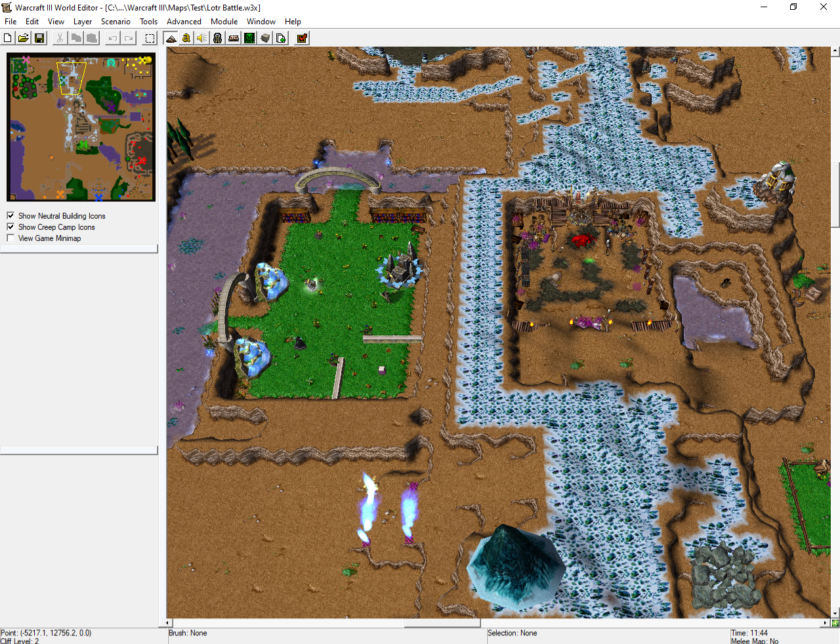Click the New Map toolbar icon
This screenshot has width=840, height=644.
click(x=8, y=38)
